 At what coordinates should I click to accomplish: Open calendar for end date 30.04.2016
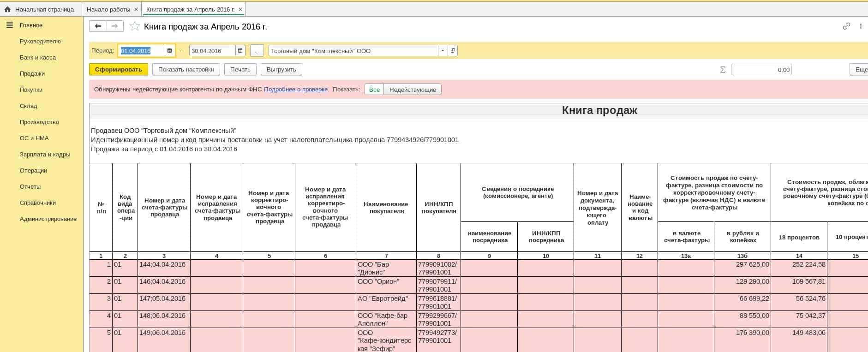pyautogui.click(x=240, y=51)
